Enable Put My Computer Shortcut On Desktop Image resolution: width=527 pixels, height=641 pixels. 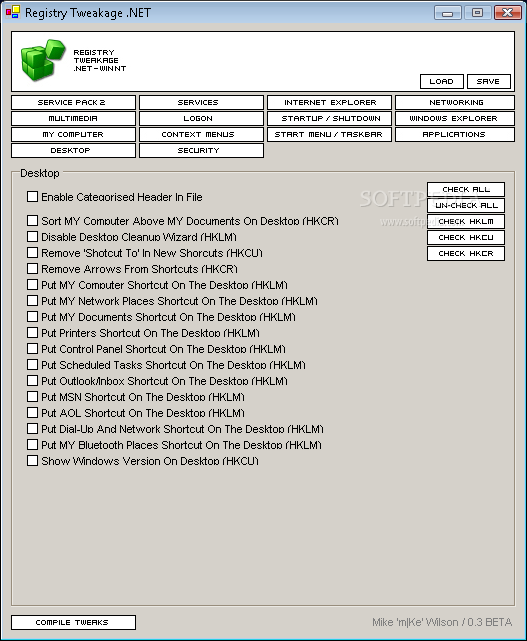pos(32,285)
